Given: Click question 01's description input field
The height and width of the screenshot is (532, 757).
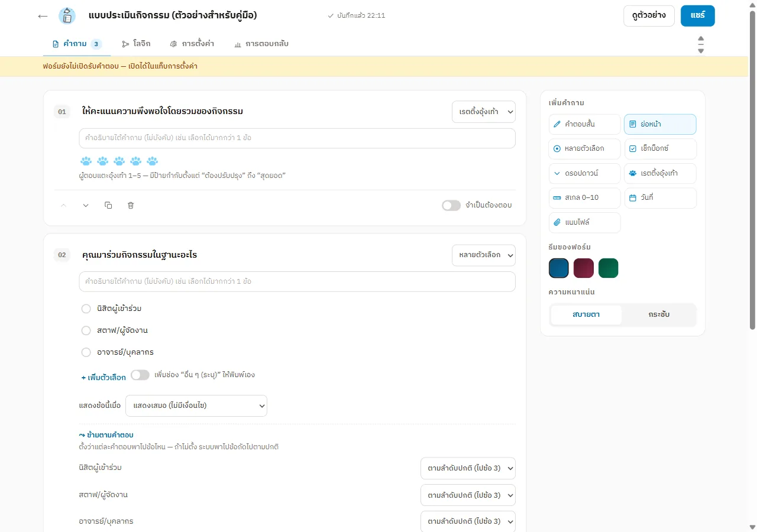Looking at the screenshot, I should point(297,138).
